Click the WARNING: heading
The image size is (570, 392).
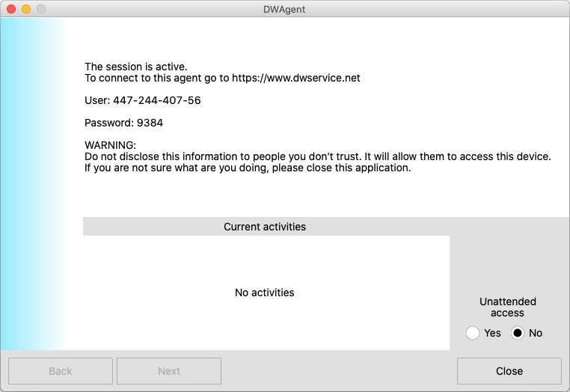pyautogui.click(x=110, y=145)
